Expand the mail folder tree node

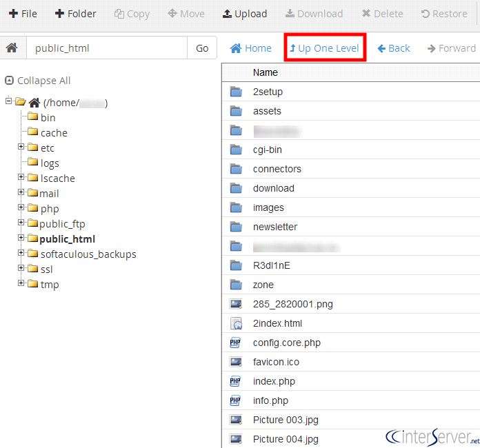pyautogui.click(x=21, y=192)
